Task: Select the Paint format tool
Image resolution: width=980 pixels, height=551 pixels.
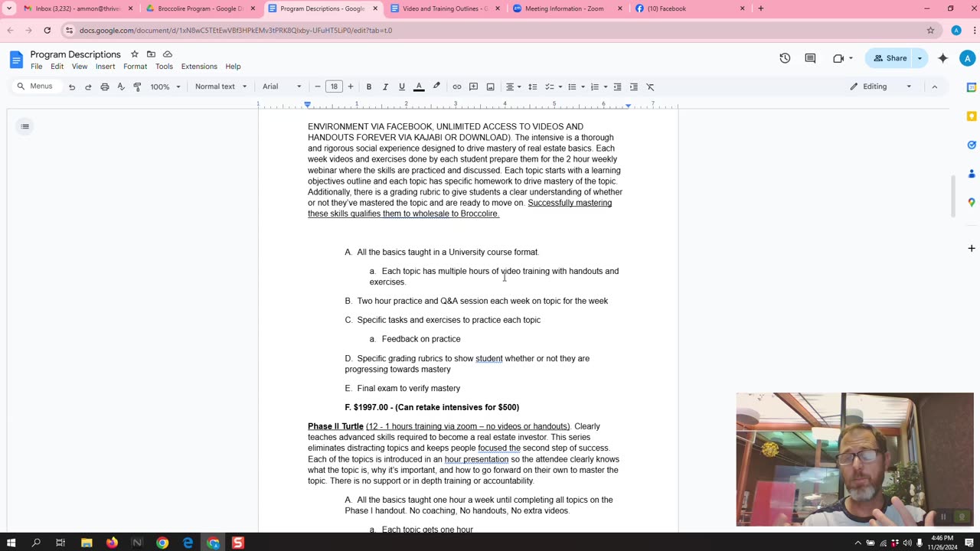Action: pyautogui.click(x=137, y=86)
